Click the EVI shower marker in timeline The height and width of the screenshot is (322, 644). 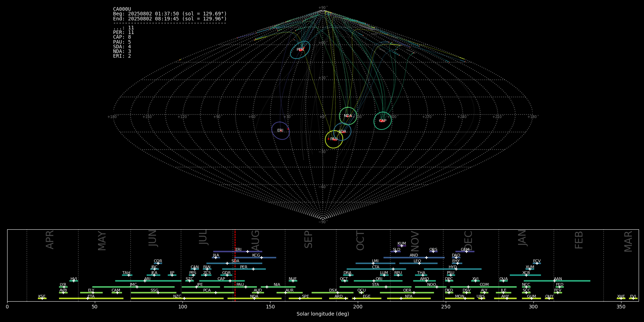633,298
